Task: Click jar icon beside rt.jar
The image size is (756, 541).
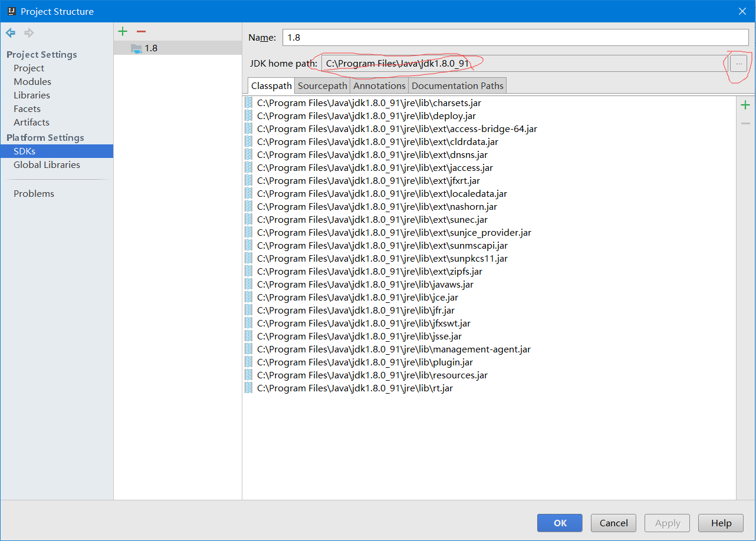Action: tap(248, 388)
